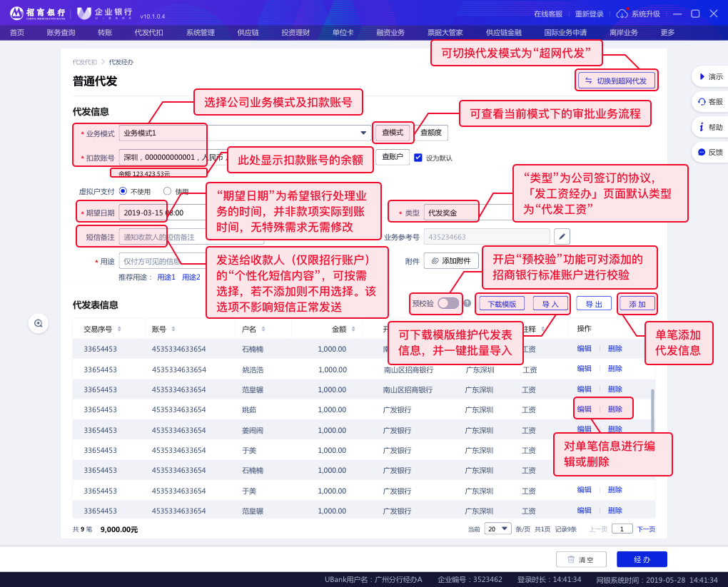Open the 帮助 help side button

click(x=709, y=127)
